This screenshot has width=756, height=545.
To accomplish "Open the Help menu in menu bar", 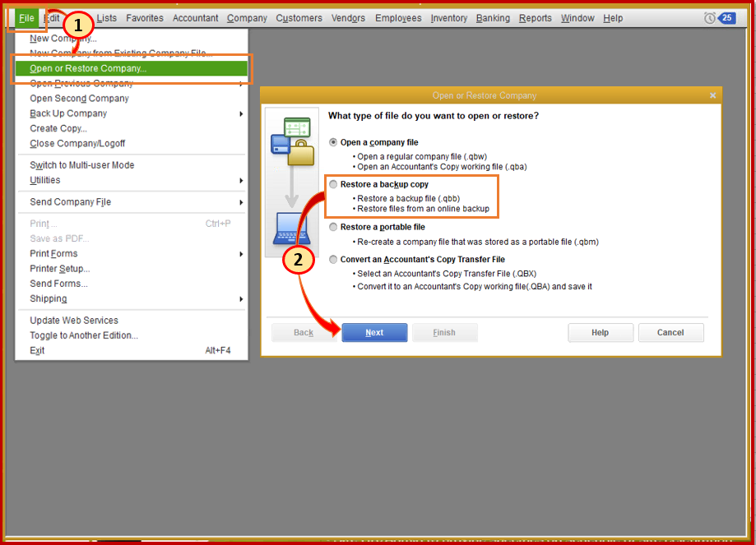I will pos(613,18).
